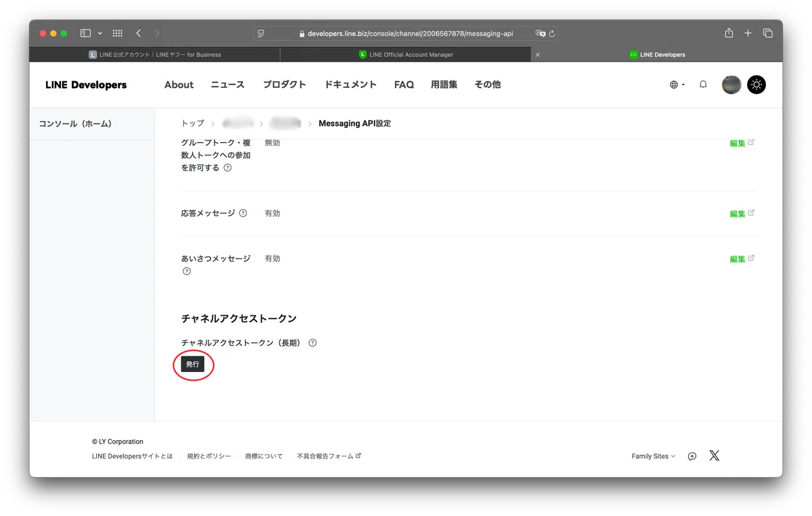Click the Messaging API設定 breadcrumb text
This screenshot has height=516, width=812.
pyautogui.click(x=355, y=123)
